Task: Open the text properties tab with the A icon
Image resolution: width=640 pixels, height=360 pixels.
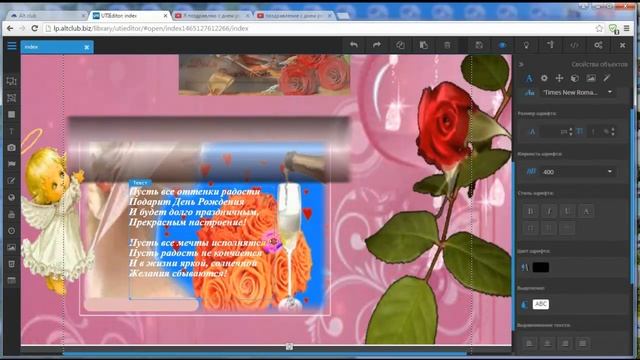Action: [x=529, y=78]
